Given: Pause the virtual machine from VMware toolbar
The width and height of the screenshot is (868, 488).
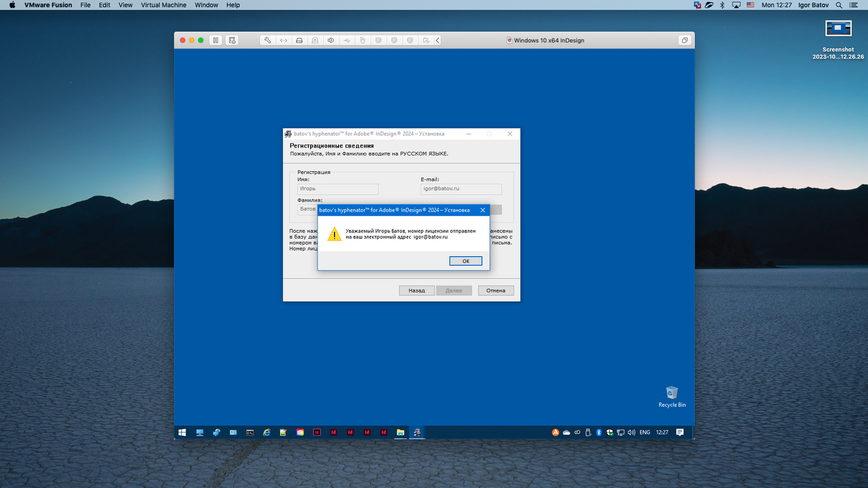Looking at the screenshot, I should [x=215, y=40].
